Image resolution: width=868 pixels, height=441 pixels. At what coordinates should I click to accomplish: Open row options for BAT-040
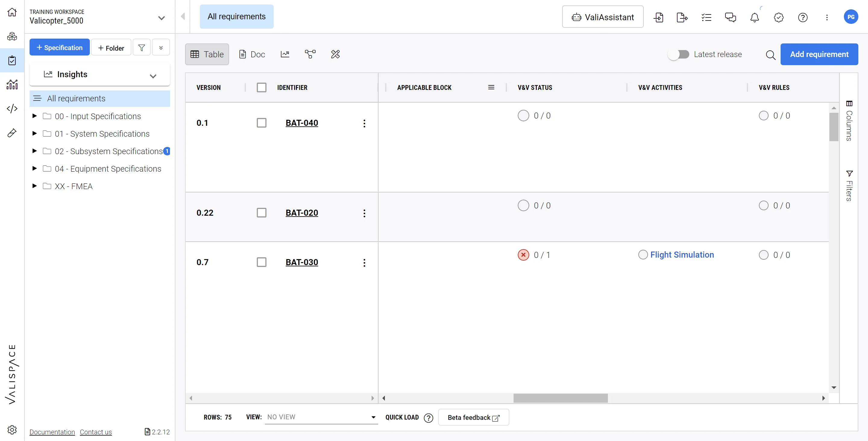point(364,123)
